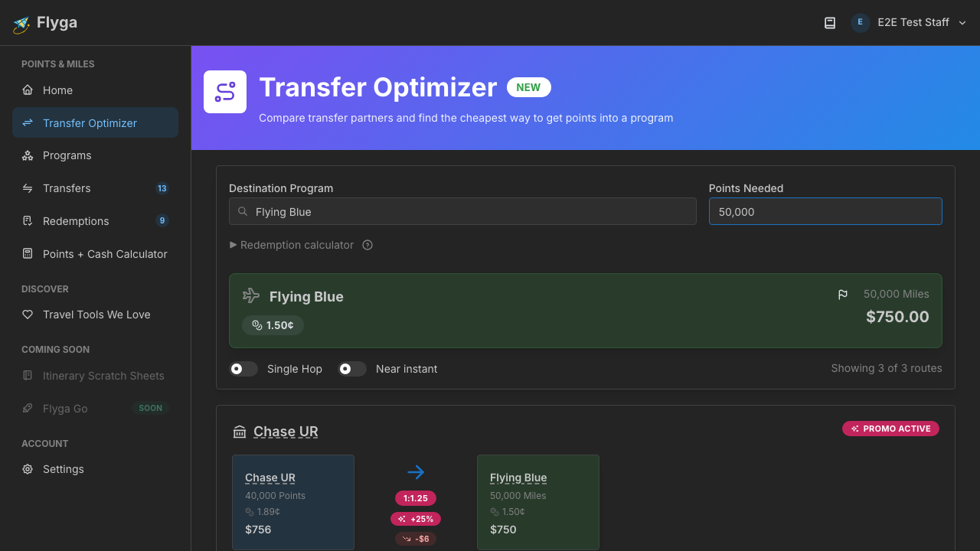Click the PROMO ACTIVE badge
This screenshot has width=980, height=551.
pyautogui.click(x=890, y=429)
